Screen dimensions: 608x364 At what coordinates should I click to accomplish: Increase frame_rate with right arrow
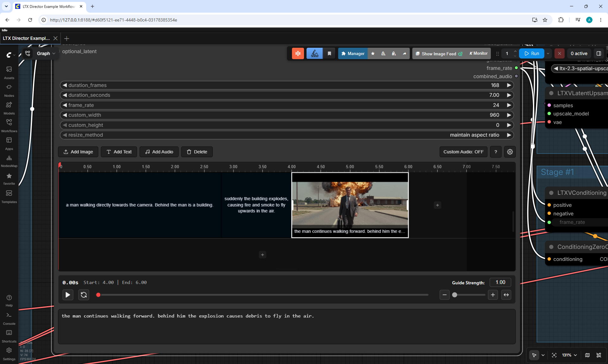(509, 105)
